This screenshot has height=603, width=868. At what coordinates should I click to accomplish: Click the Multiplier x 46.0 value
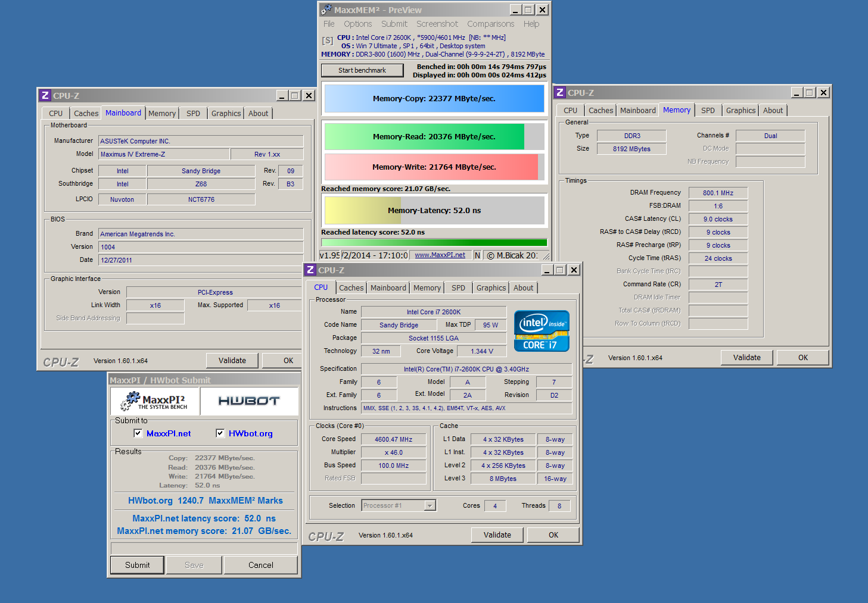[x=393, y=452]
